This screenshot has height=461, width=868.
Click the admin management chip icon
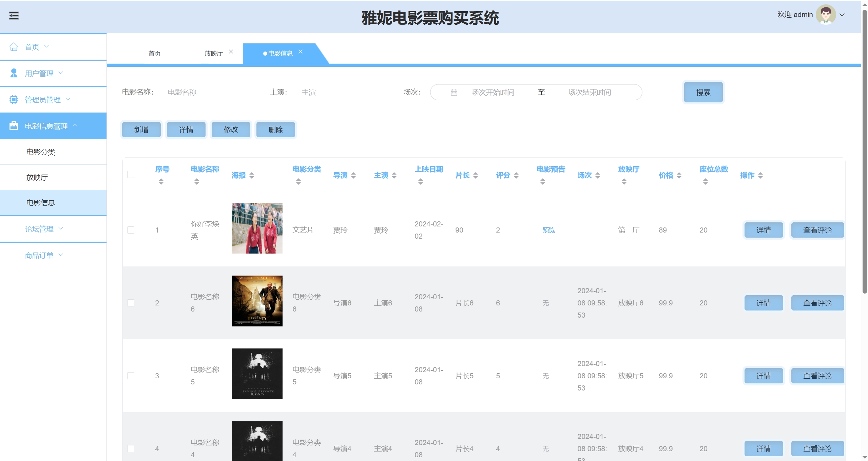click(x=14, y=100)
